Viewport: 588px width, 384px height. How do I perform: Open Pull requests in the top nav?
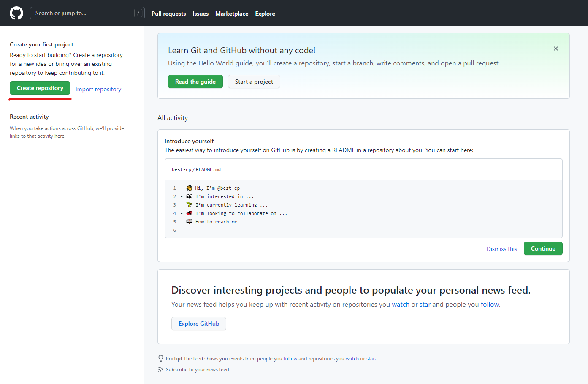(x=168, y=14)
